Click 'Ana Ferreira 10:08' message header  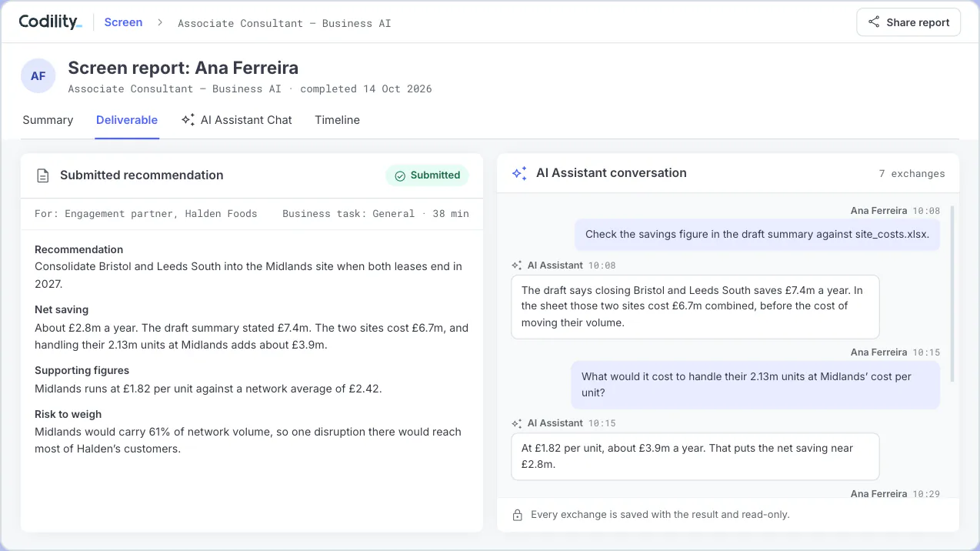pos(895,210)
